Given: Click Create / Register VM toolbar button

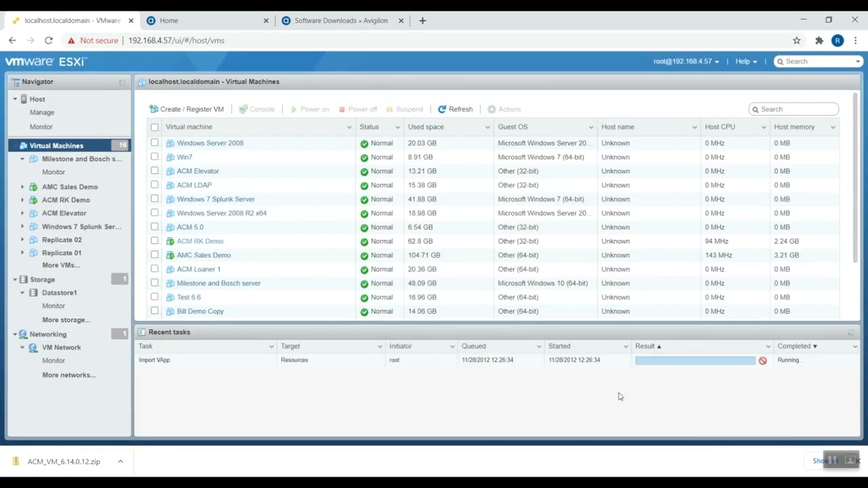Looking at the screenshot, I should 186,109.
